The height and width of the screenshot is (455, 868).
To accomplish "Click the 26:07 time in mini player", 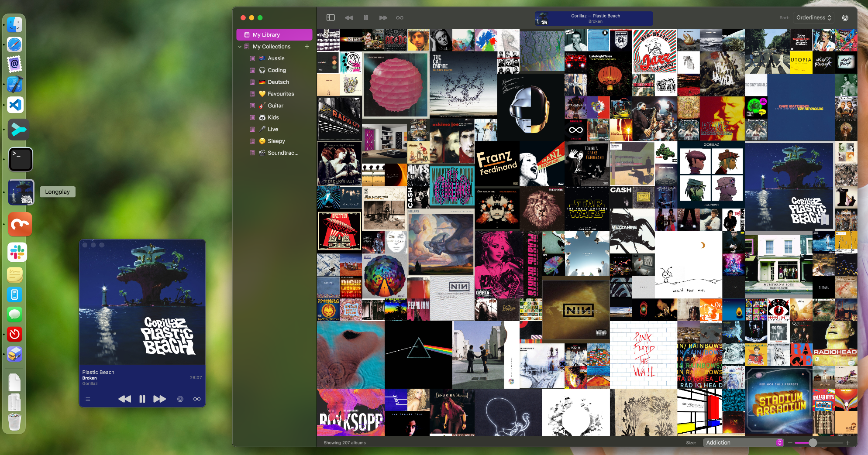I will (x=196, y=378).
